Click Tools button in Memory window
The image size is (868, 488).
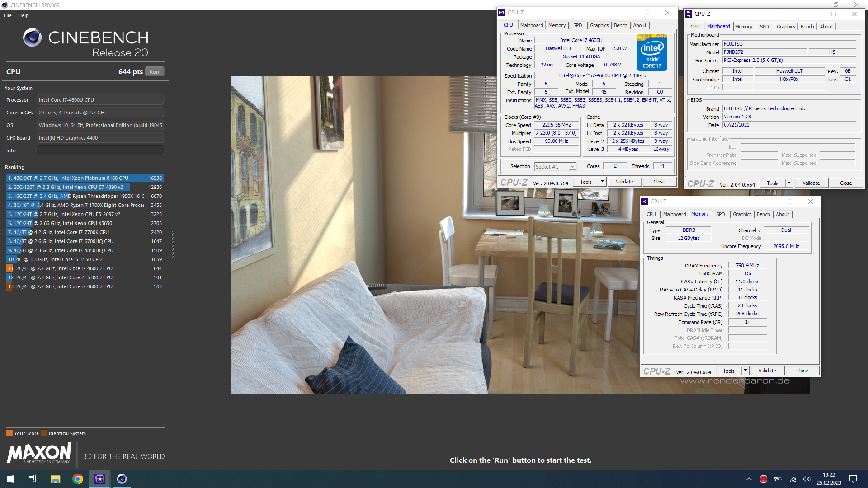click(x=729, y=371)
